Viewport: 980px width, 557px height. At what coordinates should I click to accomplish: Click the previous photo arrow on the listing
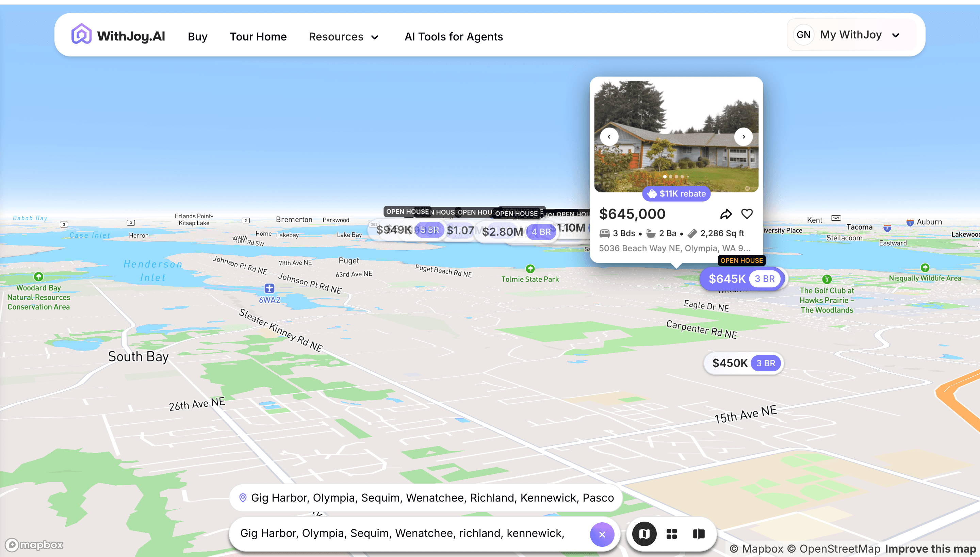pos(609,137)
